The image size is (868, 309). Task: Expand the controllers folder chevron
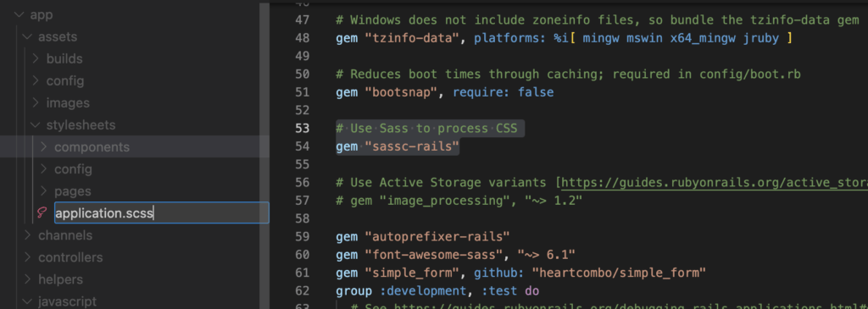coord(28,257)
